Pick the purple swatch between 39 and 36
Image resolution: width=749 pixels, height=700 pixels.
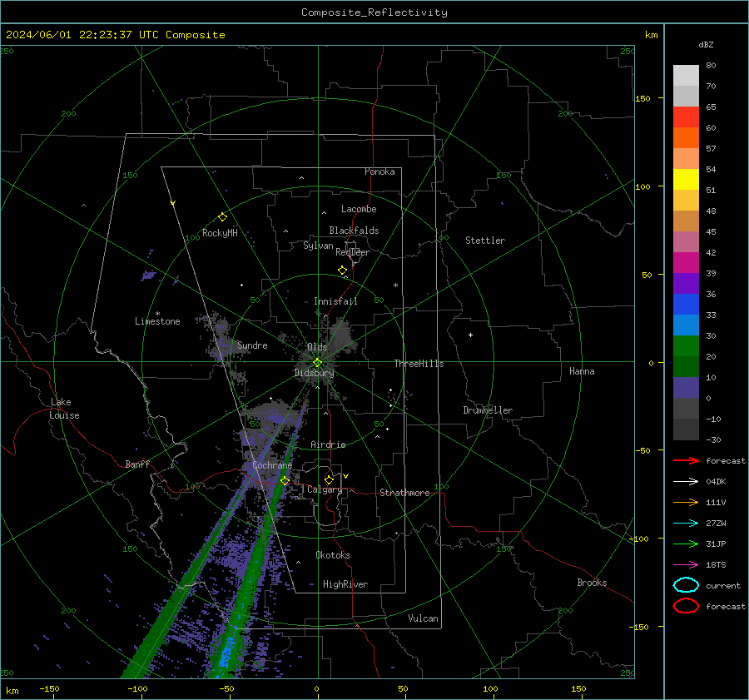[x=686, y=284]
